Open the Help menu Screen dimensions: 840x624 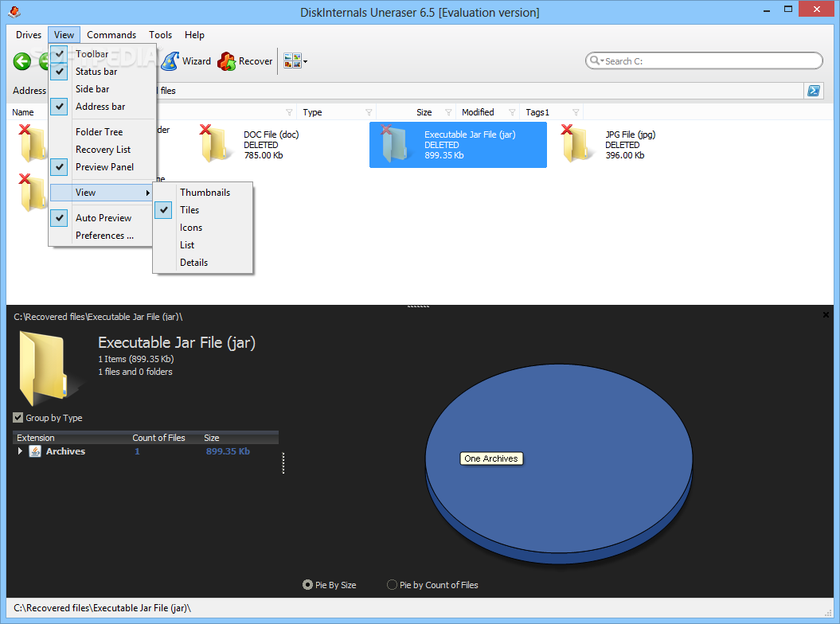[194, 35]
